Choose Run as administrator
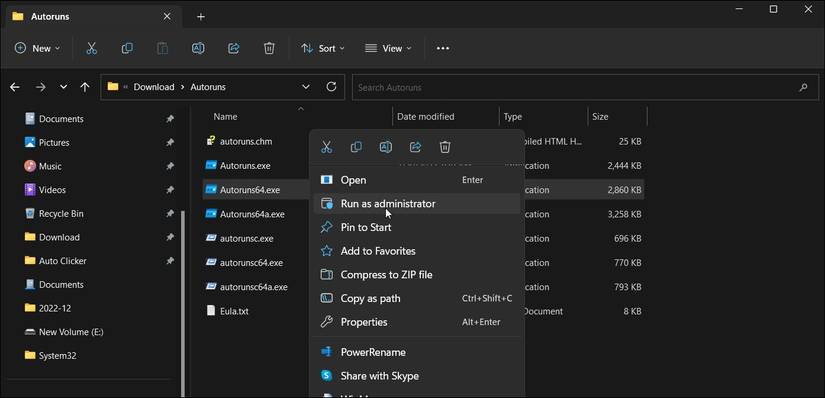This screenshot has height=398, width=825. 416,204
